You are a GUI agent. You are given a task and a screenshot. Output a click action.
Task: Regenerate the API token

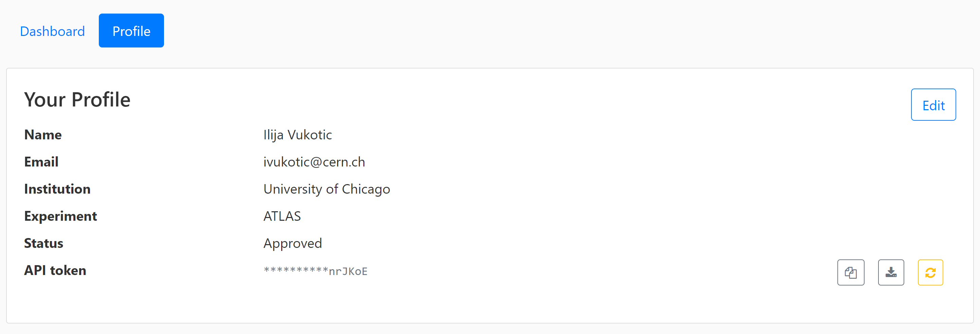coord(930,272)
